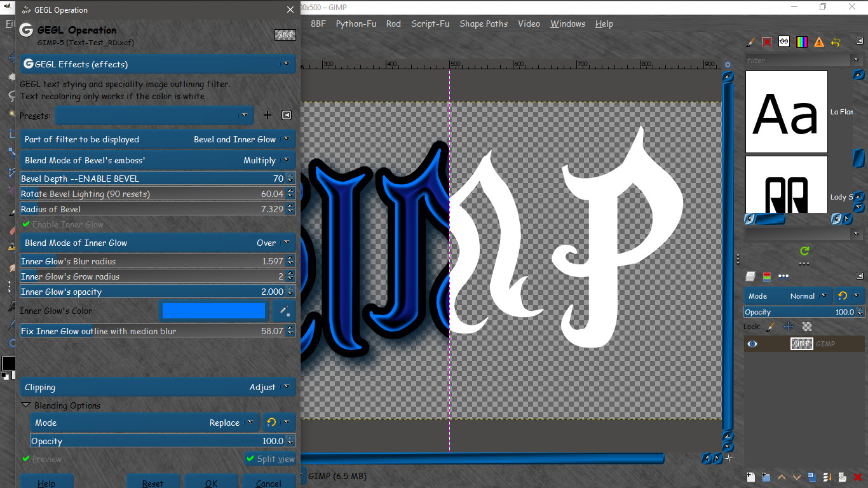Merge down the layer
This screenshot has height=488, width=868.
[x=827, y=477]
